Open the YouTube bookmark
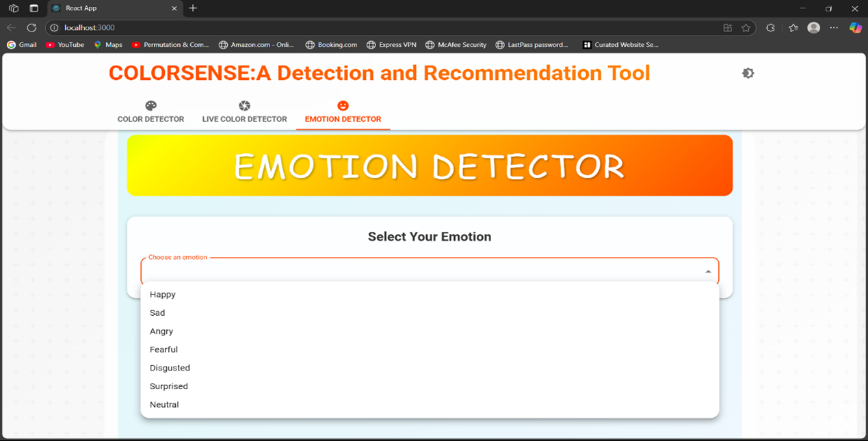The image size is (868, 441). [65, 45]
